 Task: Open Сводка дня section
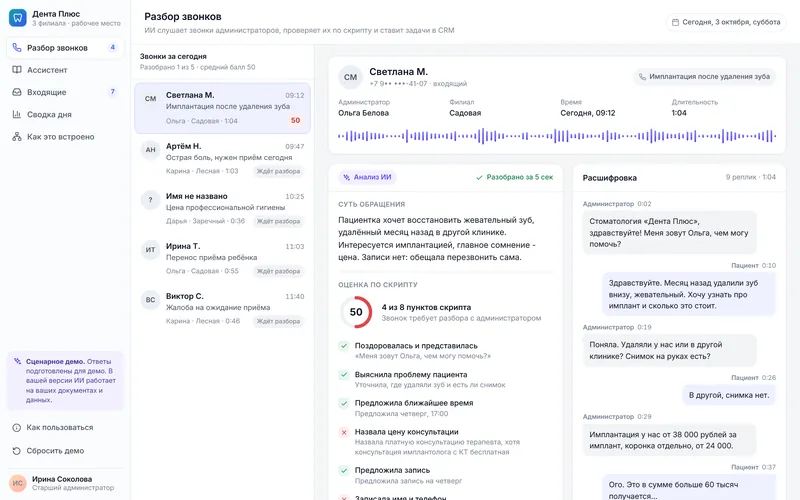pos(65,114)
